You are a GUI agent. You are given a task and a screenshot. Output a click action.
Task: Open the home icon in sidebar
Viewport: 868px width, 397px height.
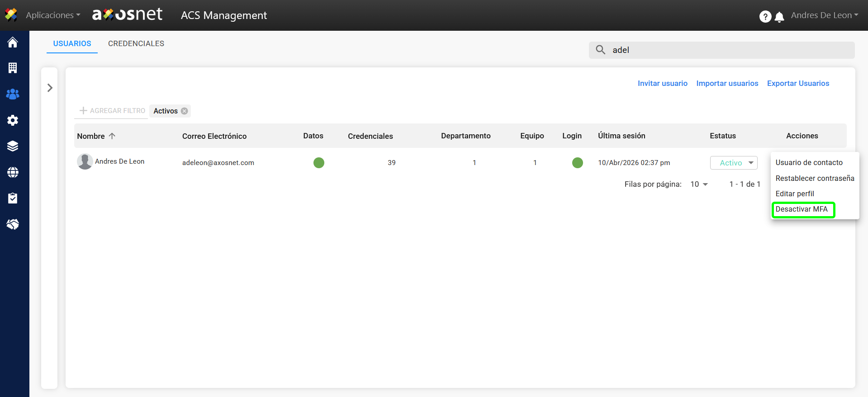(x=13, y=42)
